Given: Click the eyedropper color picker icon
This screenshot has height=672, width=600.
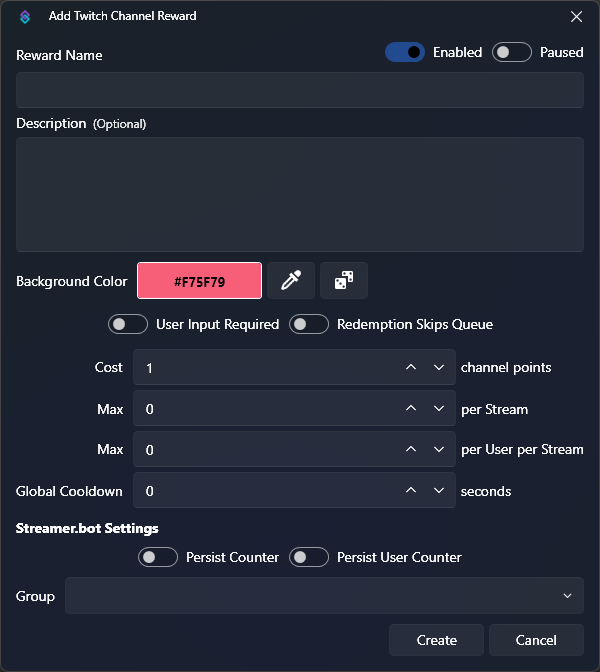Looking at the screenshot, I should pos(291,281).
